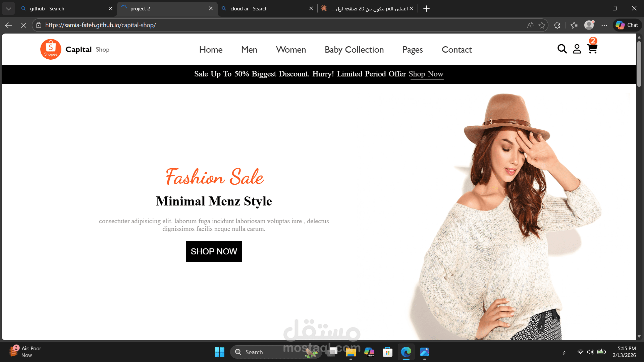Click the SHOP NOW button
This screenshot has height=362, width=644.
[214, 251]
